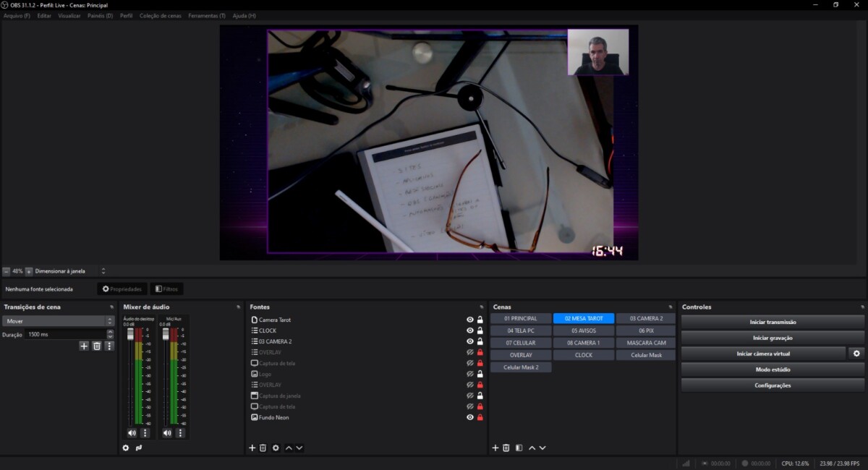Open the Ferramentas menu
868x470 pixels.
coord(207,15)
